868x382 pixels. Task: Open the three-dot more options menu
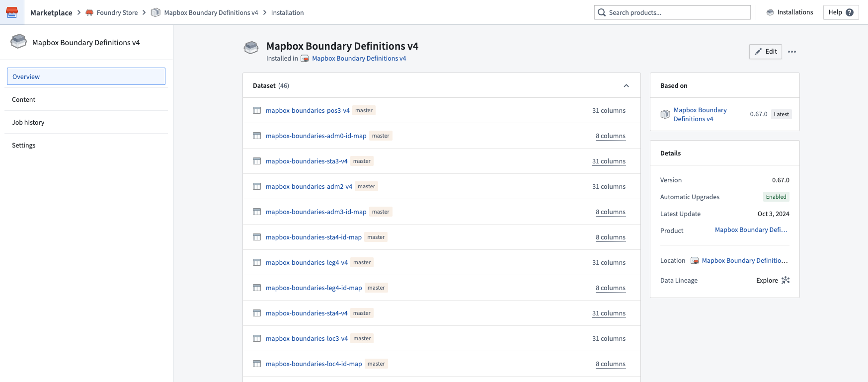coord(792,52)
